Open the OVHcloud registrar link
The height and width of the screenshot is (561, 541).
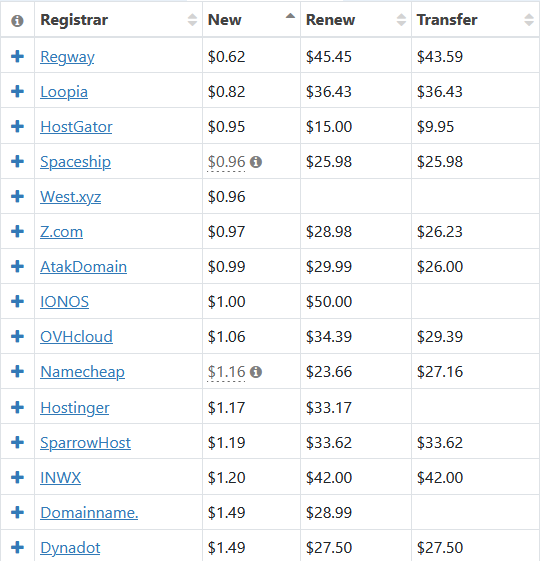[x=76, y=337]
